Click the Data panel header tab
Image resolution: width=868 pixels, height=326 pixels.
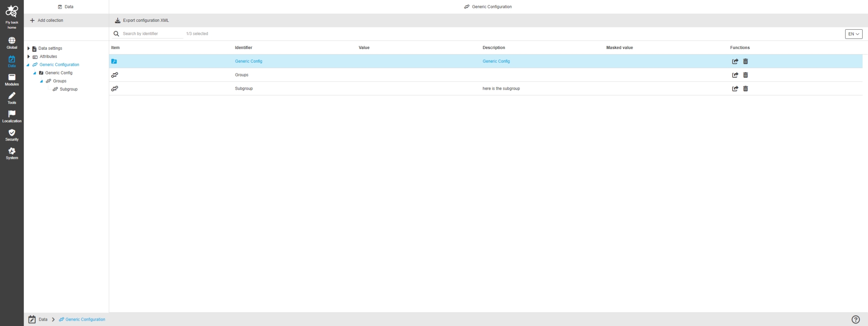pos(66,7)
